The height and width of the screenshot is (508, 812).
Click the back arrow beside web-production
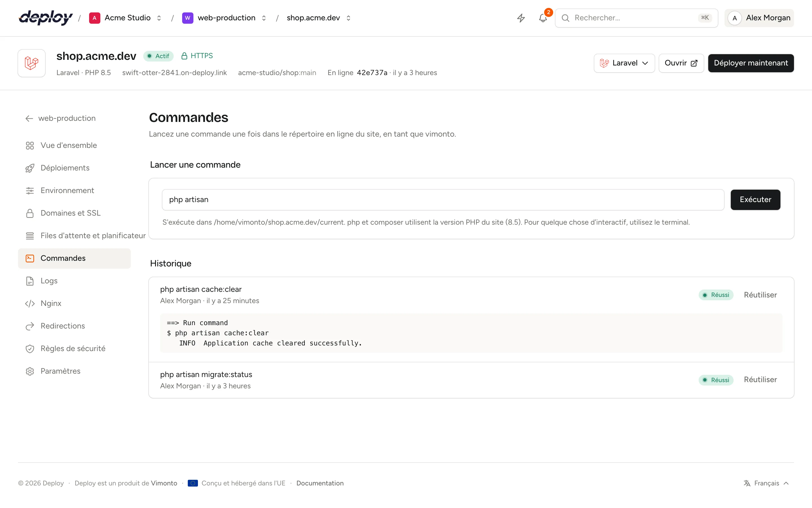pos(29,118)
